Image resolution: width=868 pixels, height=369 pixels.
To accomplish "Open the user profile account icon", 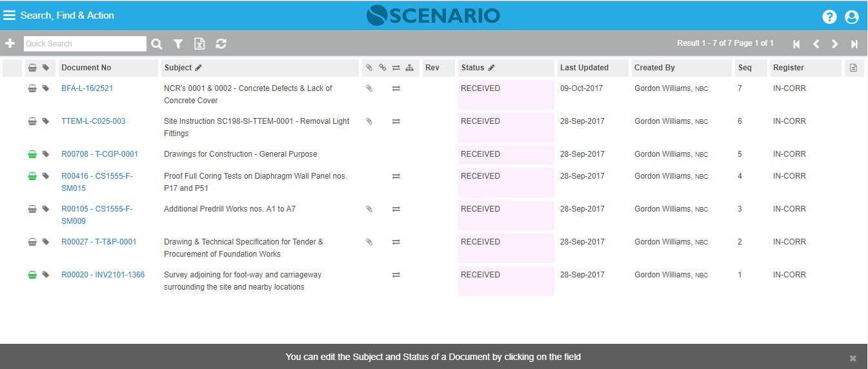I will point(851,17).
